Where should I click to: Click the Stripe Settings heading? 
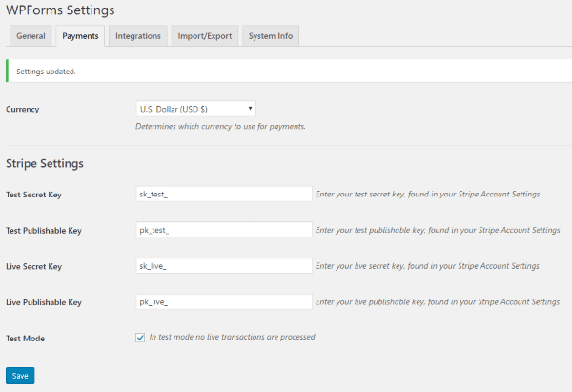(x=45, y=163)
